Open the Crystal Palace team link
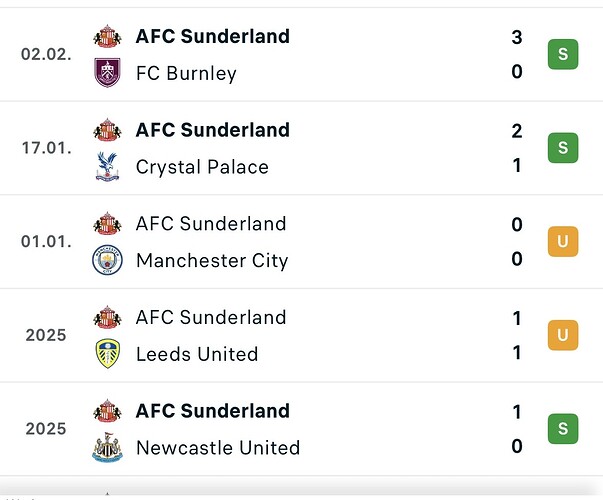 coord(202,167)
